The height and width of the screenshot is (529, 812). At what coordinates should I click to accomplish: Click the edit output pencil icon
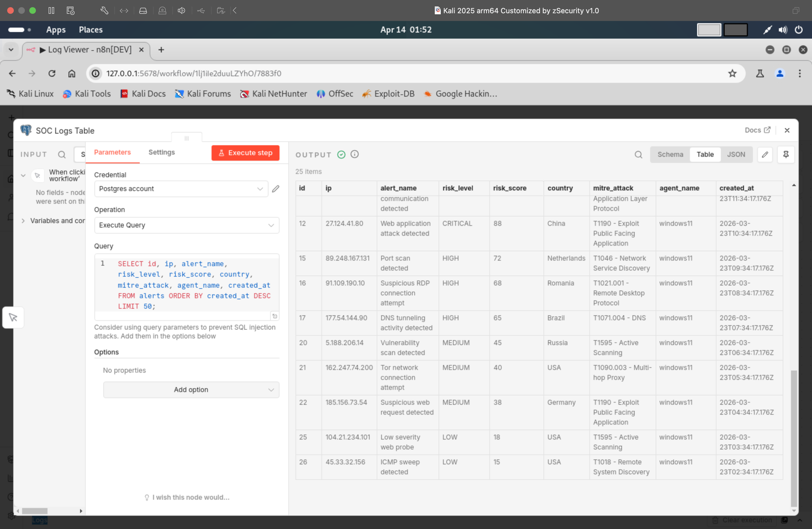tap(765, 155)
